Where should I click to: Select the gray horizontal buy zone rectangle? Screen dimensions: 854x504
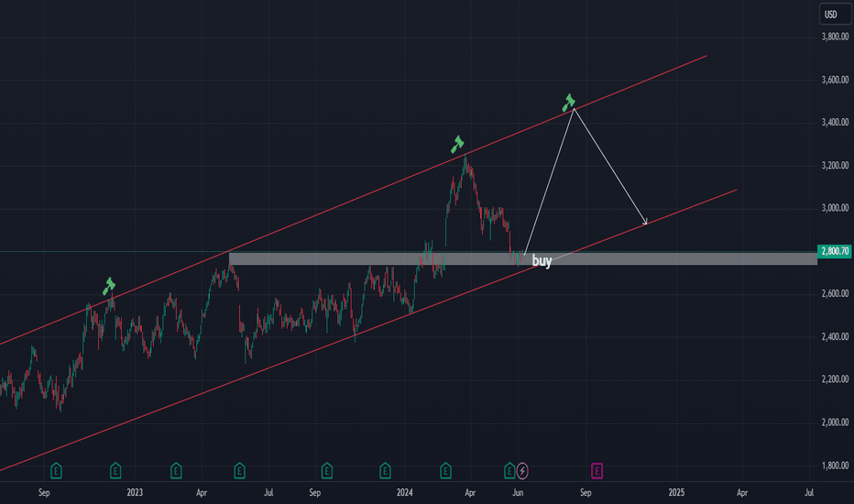click(x=523, y=258)
